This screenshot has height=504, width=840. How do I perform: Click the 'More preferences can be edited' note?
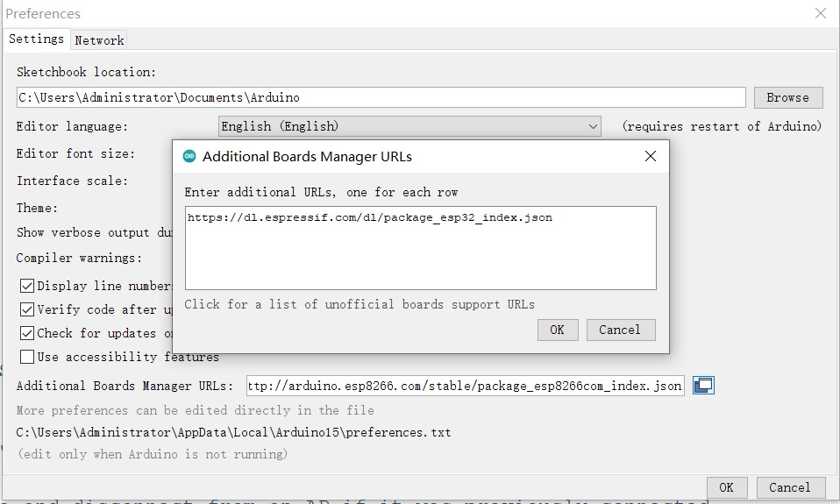click(x=195, y=410)
